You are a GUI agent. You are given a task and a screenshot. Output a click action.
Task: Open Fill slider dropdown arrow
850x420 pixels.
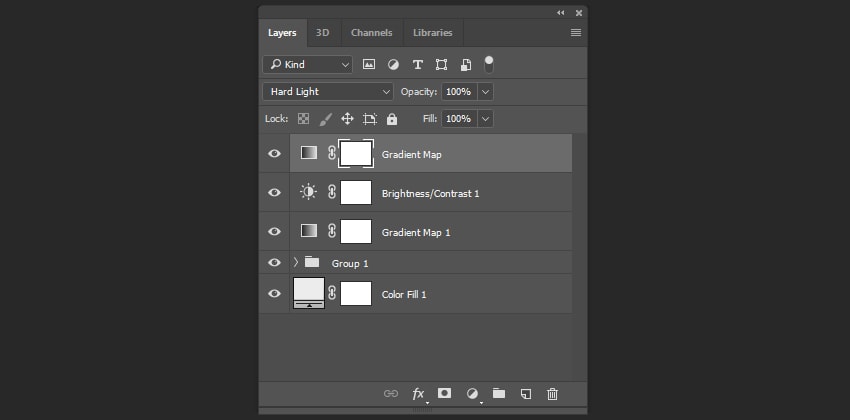click(485, 118)
